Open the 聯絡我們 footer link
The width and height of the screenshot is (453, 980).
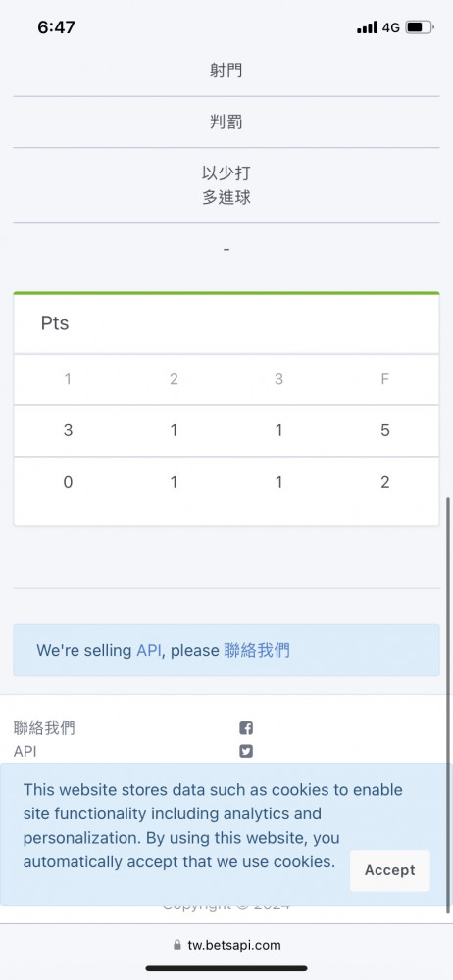[x=44, y=728]
